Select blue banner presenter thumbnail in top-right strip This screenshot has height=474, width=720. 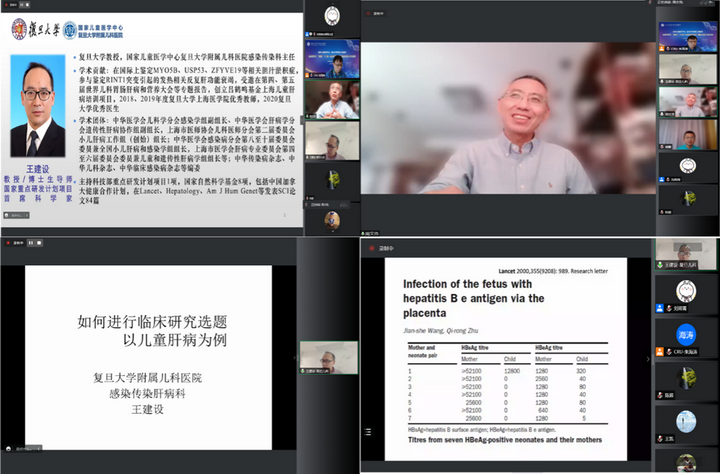point(689,33)
